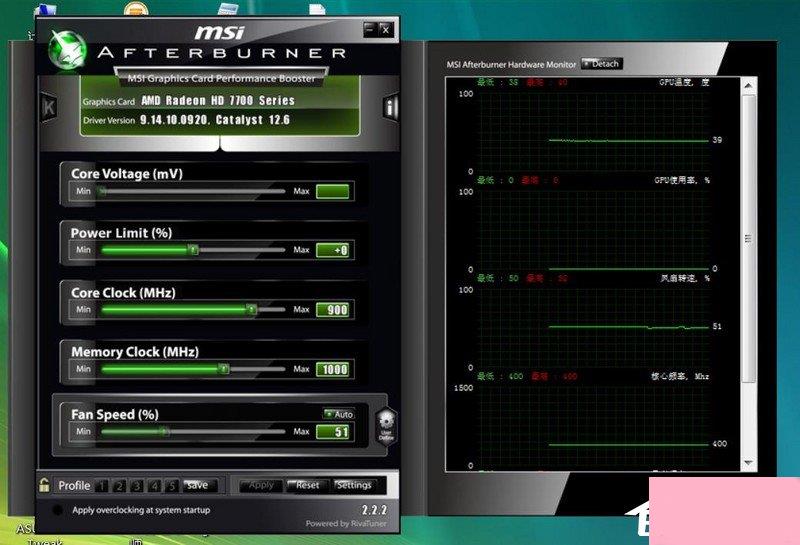Viewport: 800px width, 545px height.
Task: Click the Fan Speed slider handle
Action: (x=164, y=431)
